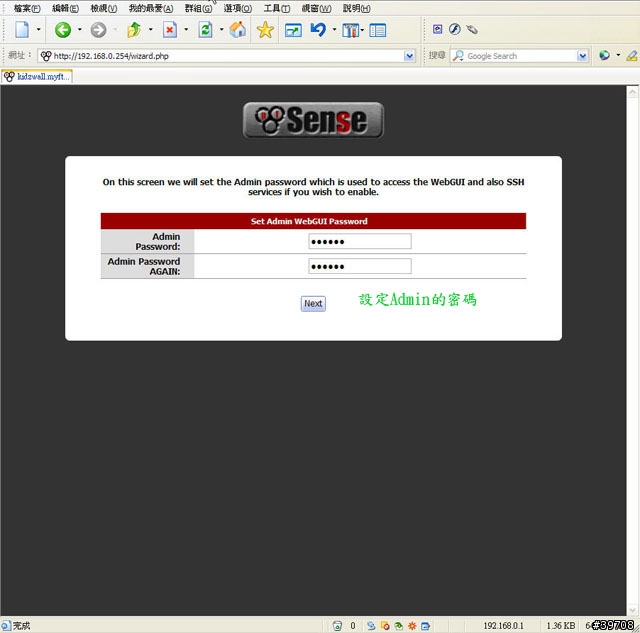Image resolution: width=640 pixels, height=633 pixels.
Task: Click the 1.36 KB status bar entry
Action: click(x=560, y=625)
